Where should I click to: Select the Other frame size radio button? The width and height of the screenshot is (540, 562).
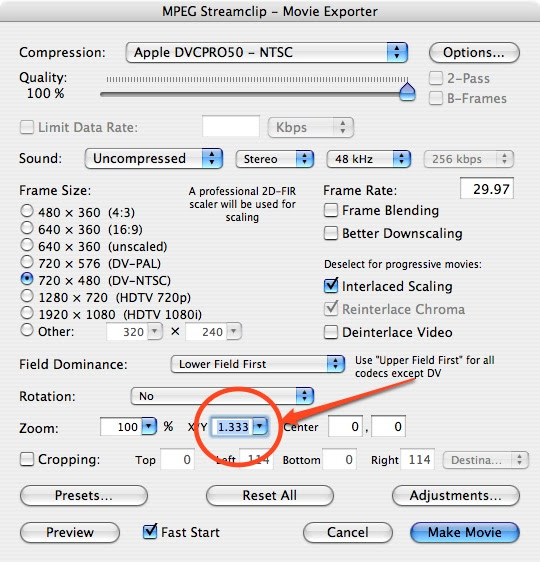tap(27, 330)
